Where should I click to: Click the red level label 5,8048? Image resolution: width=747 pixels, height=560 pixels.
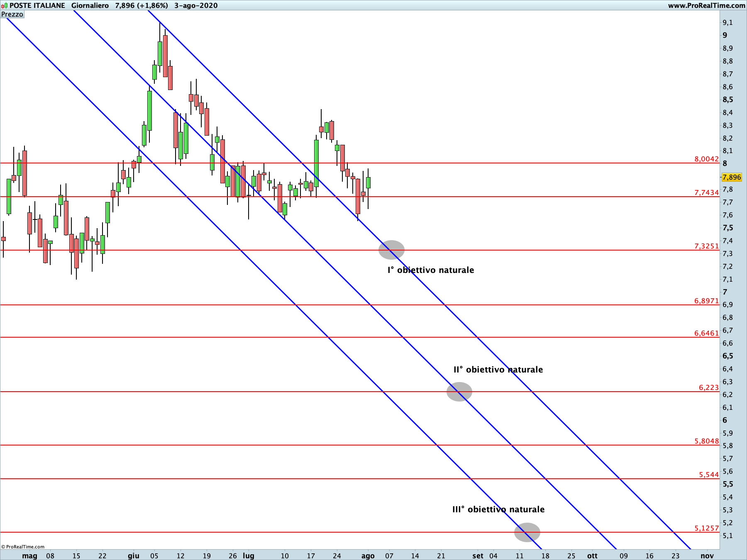[x=706, y=441]
